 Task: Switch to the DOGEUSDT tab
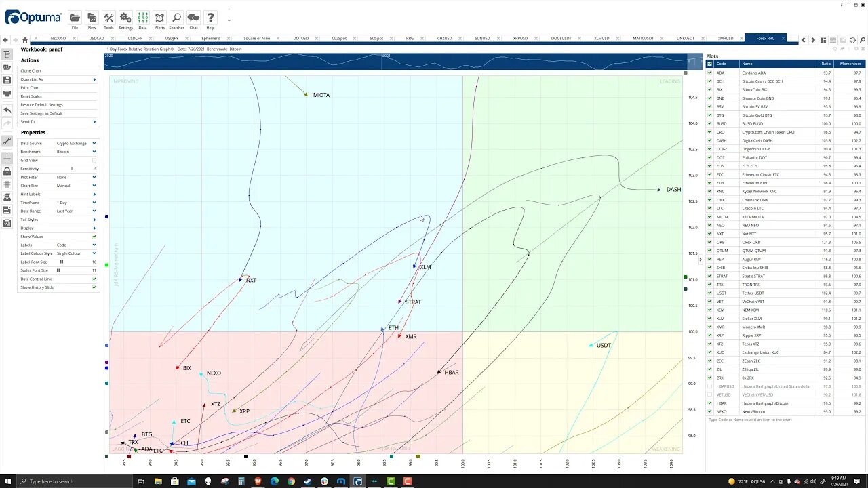point(561,39)
